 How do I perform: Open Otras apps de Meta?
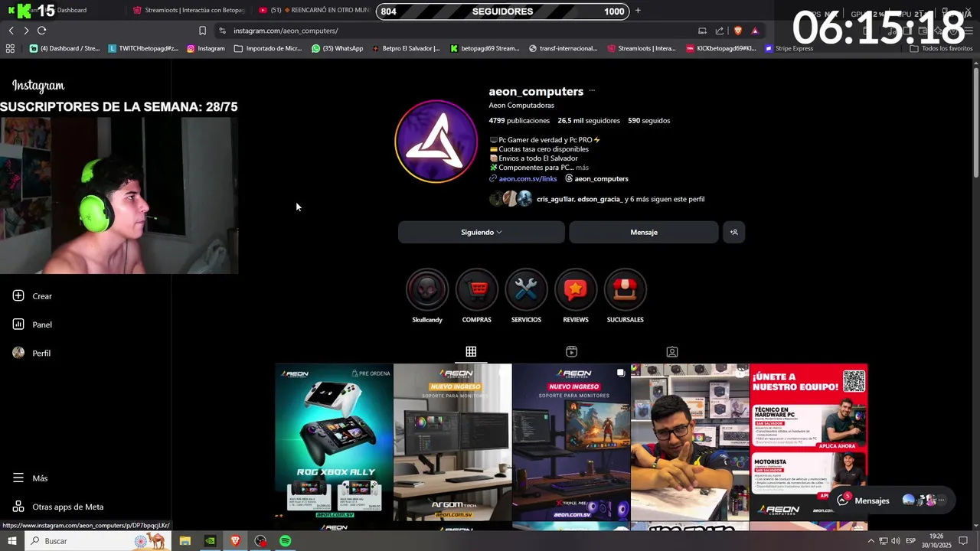pyautogui.click(x=58, y=507)
